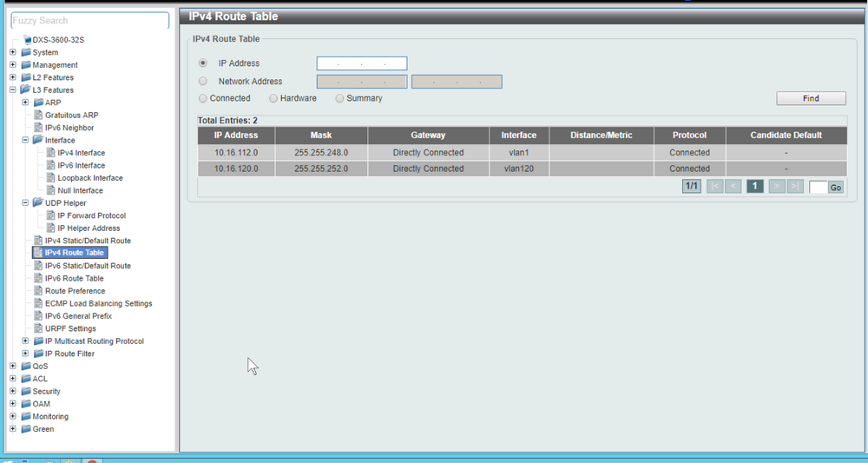This screenshot has width=868, height=463.
Task: Click the URPF Settings page icon
Action: click(x=38, y=328)
